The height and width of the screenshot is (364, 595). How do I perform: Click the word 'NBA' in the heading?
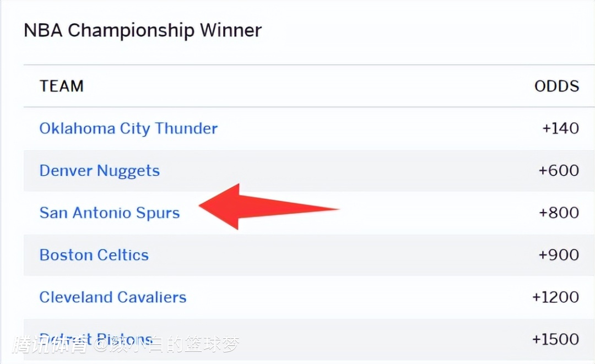(43, 30)
